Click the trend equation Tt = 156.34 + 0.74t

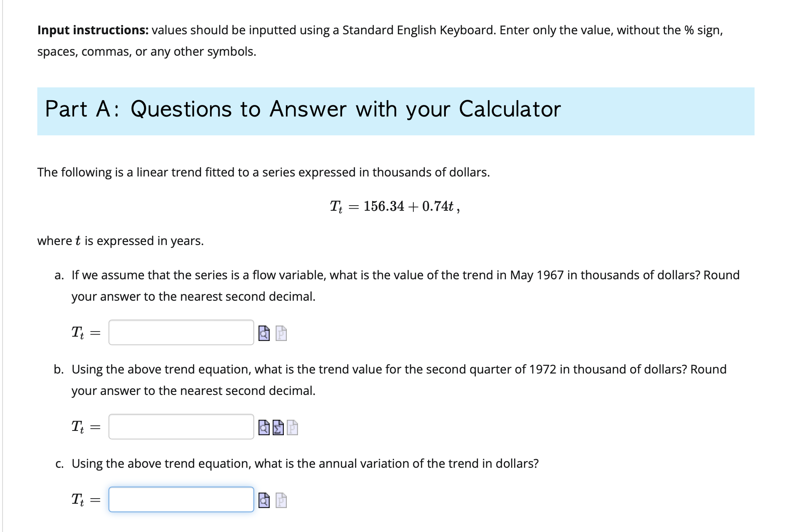point(394,206)
